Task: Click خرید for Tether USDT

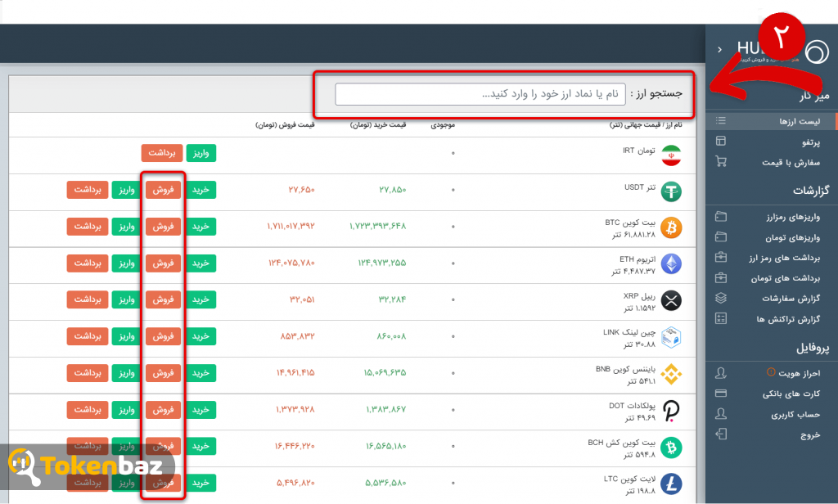Action: coord(201,190)
